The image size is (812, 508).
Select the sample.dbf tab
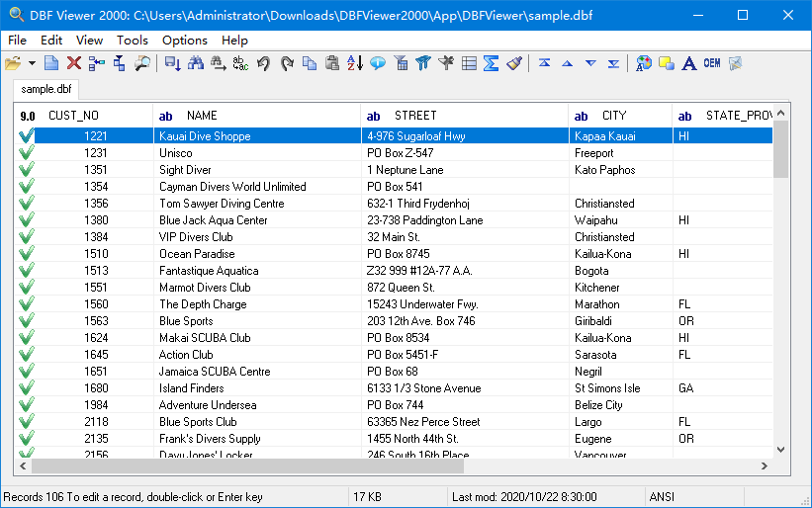[x=46, y=89]
